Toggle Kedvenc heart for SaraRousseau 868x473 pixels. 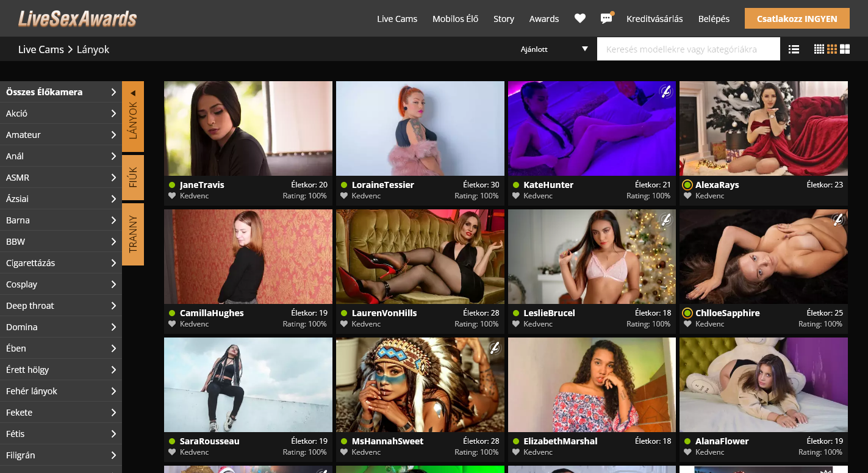[173, 452]
